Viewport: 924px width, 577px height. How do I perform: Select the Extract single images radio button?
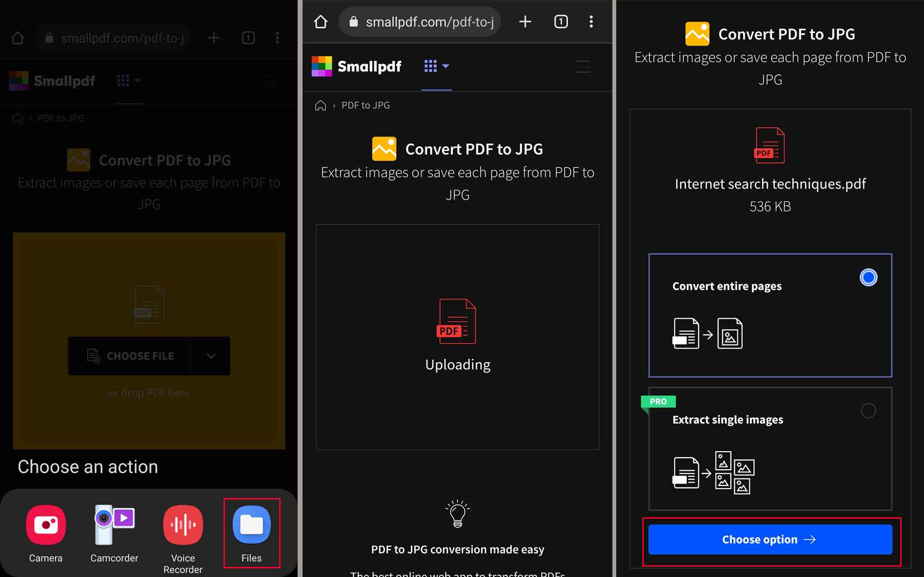click(868, 410)
